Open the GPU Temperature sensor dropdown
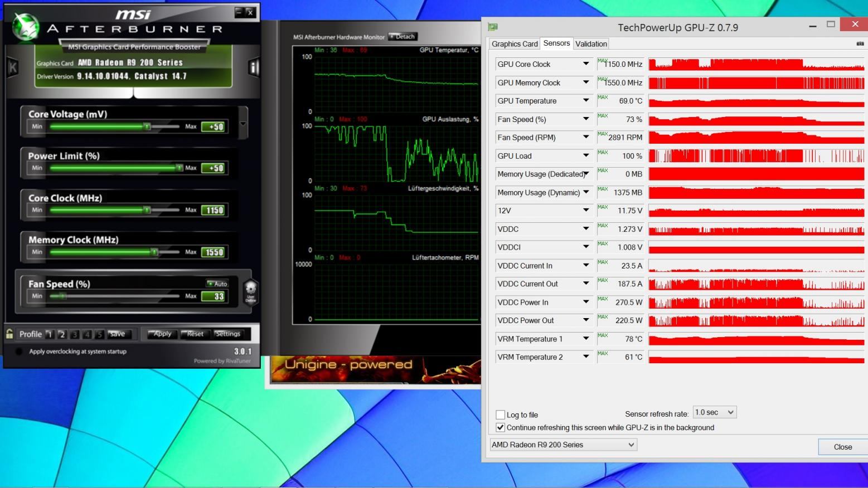The height and width of the screenshot is (488, 868). click(586, 101)
